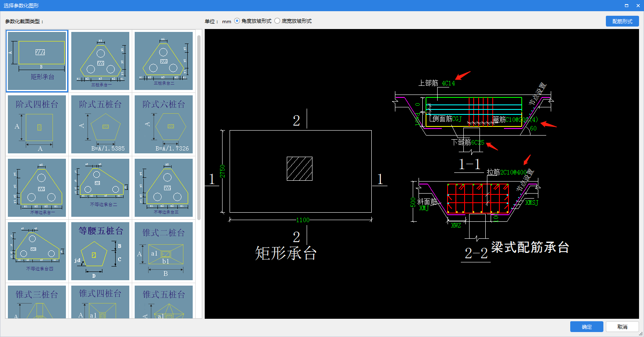The width and height of the screenshot is (644, 337).
Task: Choose the 等腰五桩台 section icon
Action: click(x=100, y=251)
